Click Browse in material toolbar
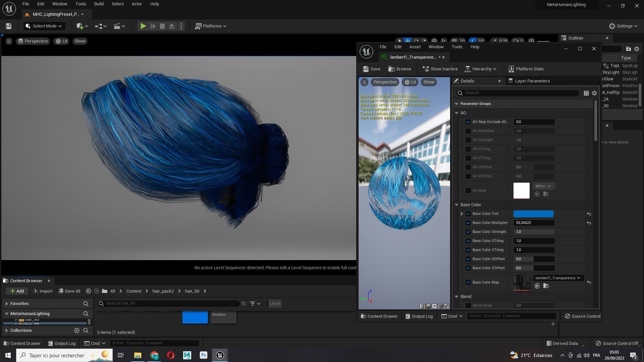The image size is (644, 362). 400,69
